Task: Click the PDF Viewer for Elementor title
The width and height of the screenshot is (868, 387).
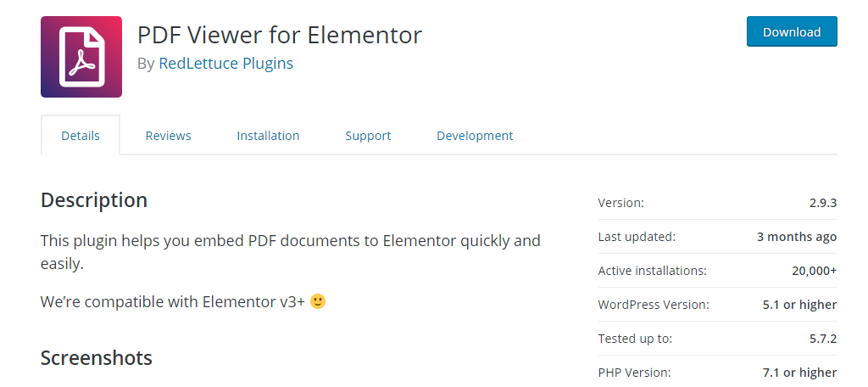Action: click(x=280, y=35)
